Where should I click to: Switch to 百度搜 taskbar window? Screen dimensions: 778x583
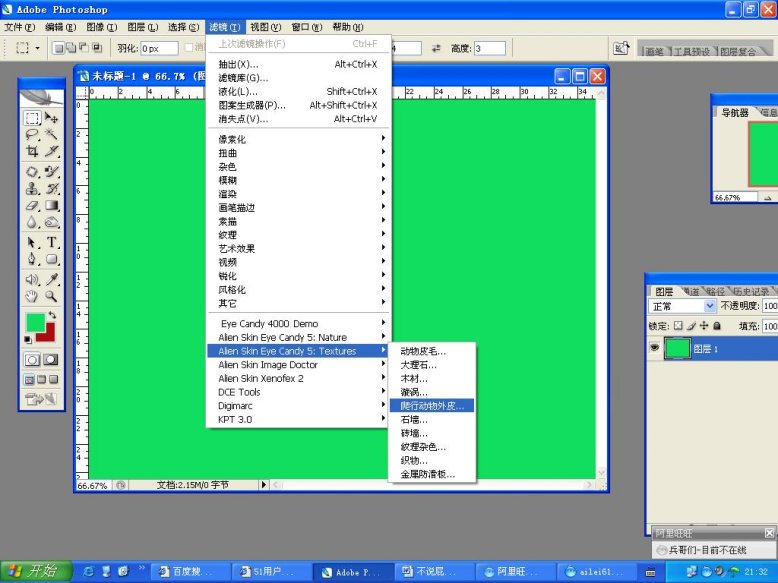coord(191,572)
